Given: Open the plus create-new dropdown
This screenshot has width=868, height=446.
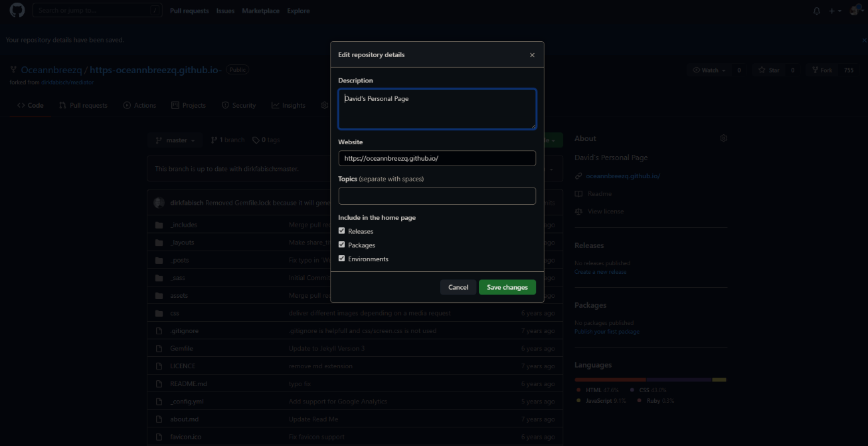Looking at the screenshot, I should point(835,11).
